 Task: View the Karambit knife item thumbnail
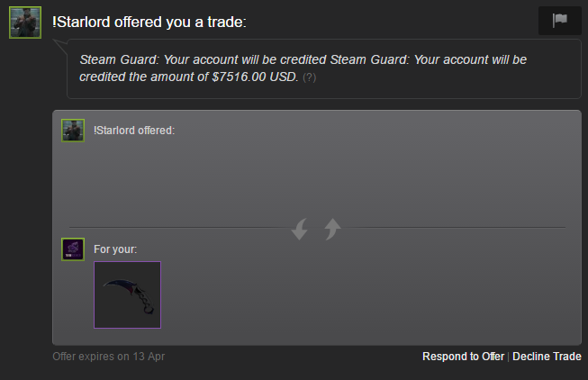click(x=128, y=294)
